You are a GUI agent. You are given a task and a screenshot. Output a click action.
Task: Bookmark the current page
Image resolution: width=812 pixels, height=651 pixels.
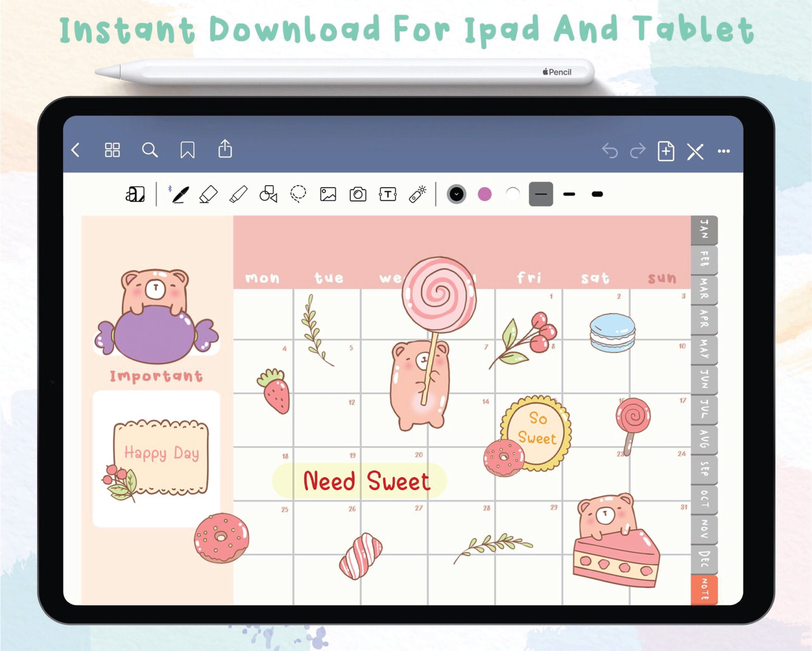[x=187, y=150]
